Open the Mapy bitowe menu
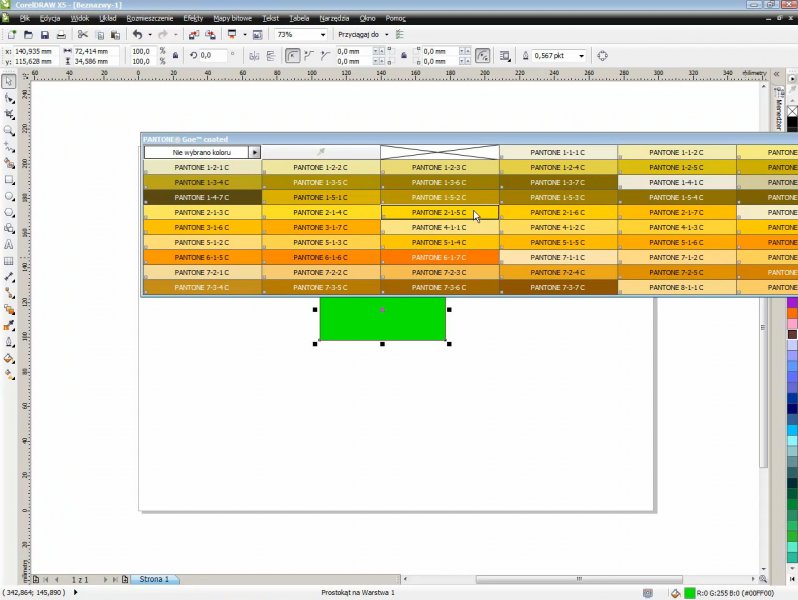Image resolution: width=798 pixels, height=600 pixels. (233, 18)
